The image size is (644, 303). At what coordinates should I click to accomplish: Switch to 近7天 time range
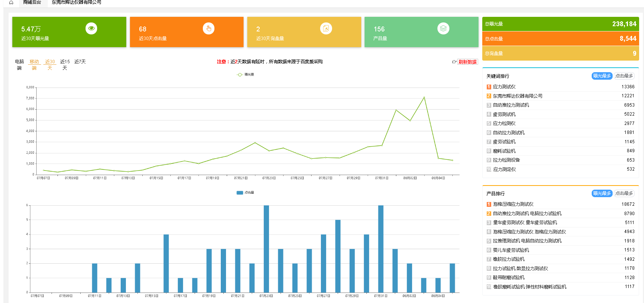pyautogui.click(x=80, y=62)
